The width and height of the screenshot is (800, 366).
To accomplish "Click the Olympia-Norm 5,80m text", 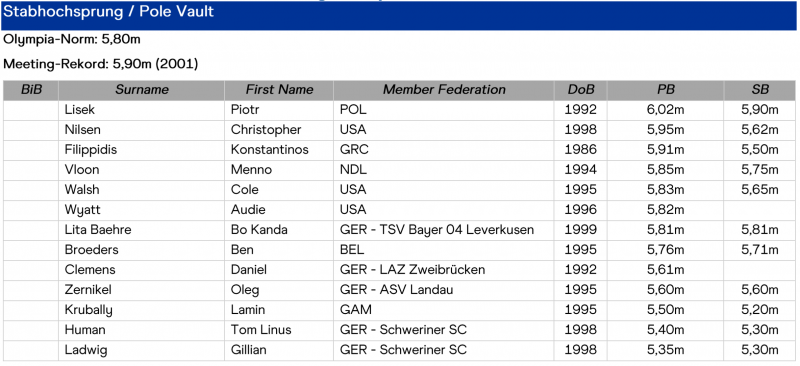I will (72, 39).
